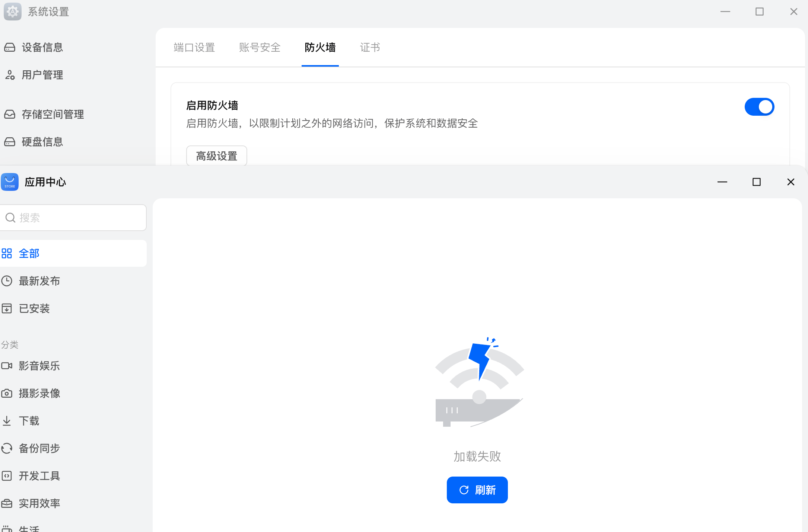Open Hard Disk Info section
Screen dimensions: 808x532
click(x=42, y=142)
